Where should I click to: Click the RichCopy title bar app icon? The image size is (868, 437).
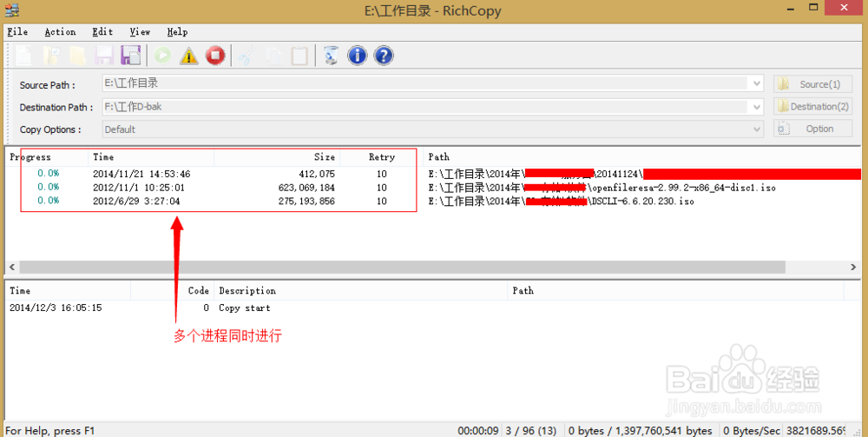[12, 10]
